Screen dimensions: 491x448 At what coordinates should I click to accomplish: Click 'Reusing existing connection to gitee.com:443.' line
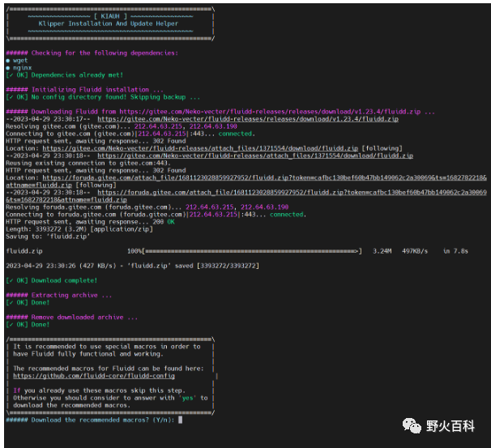click(88, 163)
